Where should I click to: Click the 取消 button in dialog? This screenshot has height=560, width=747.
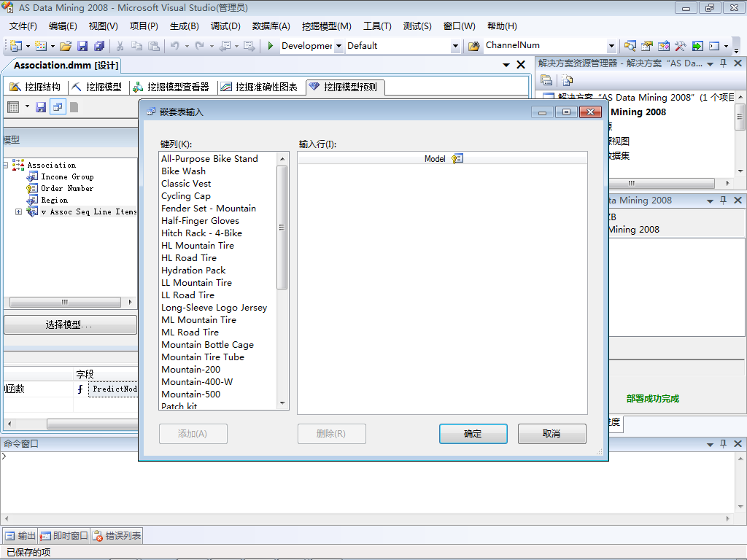point(551,434)
